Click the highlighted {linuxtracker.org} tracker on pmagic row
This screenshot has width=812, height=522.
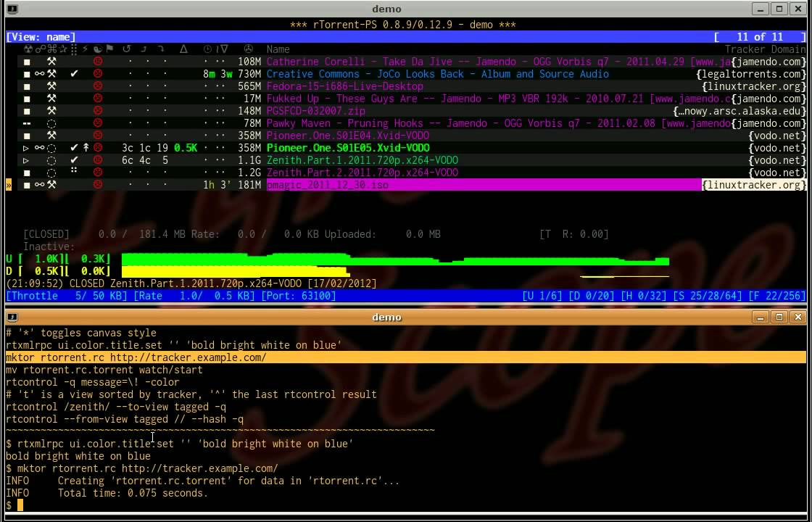coord(754,185)
